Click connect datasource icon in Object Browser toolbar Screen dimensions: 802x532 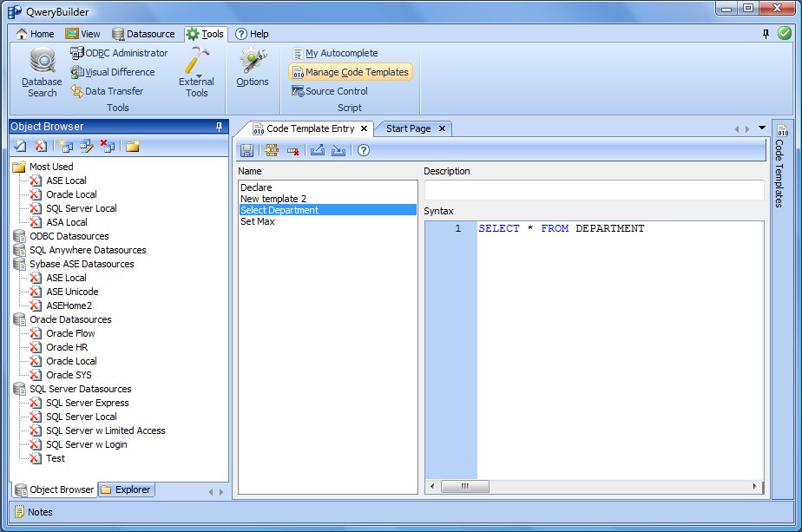21,147
